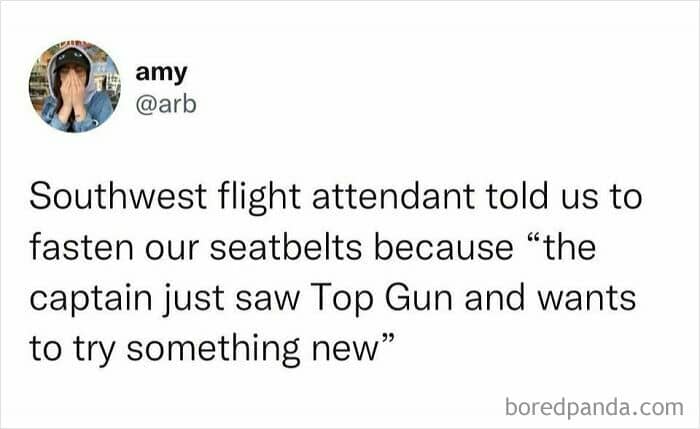Open the display name amy
Screen dimensions: 700x429
point(162,74)
